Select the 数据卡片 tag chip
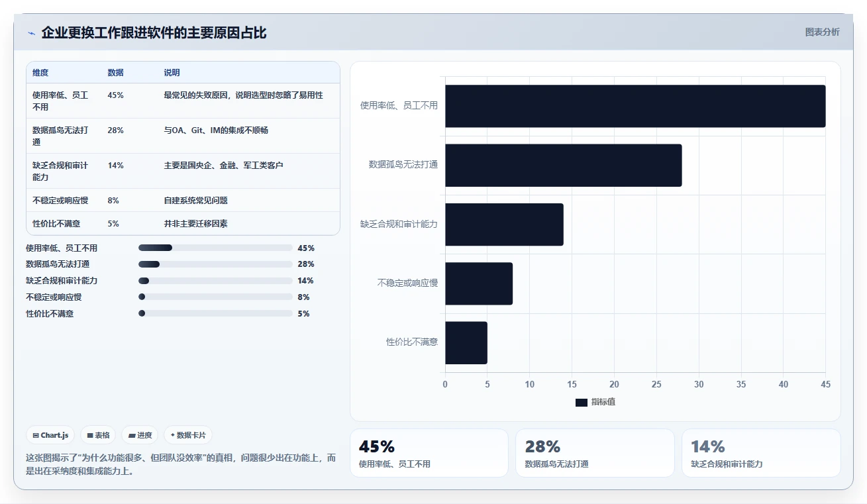This screenshot has height=504, width=867. point(188,435)
